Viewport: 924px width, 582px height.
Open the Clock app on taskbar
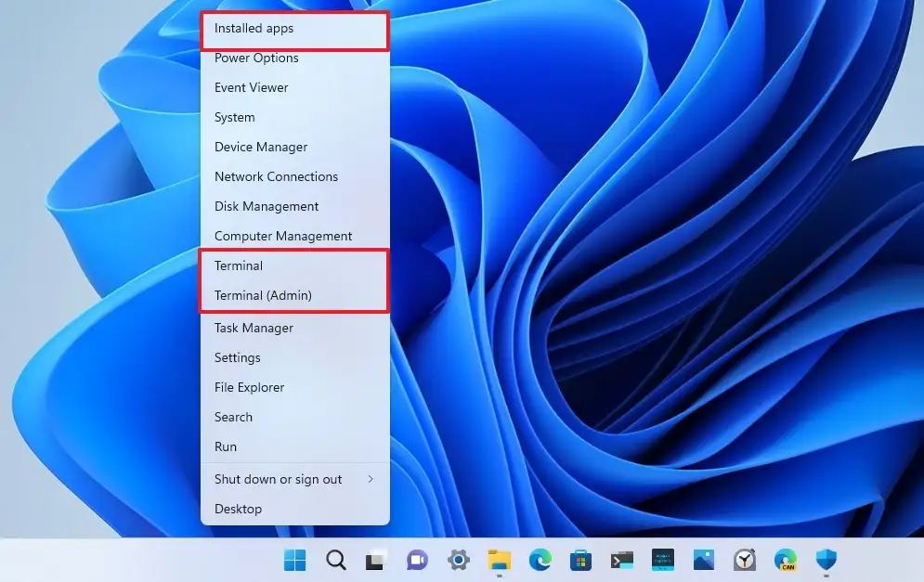[745, 560]
